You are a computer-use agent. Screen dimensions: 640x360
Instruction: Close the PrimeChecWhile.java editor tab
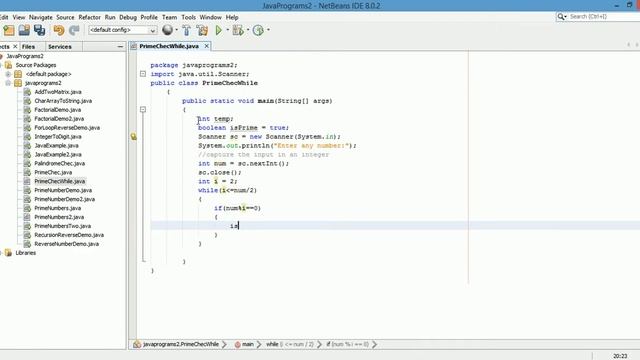207,46
